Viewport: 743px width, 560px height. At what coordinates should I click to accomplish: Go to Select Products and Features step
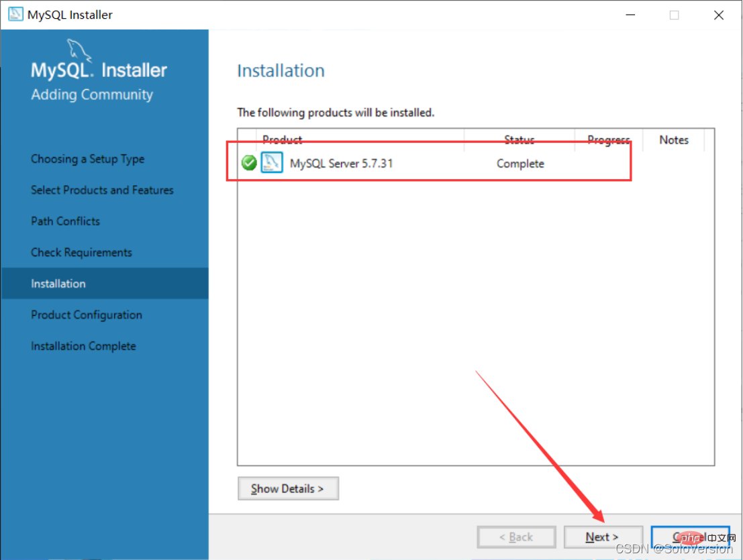102,190
